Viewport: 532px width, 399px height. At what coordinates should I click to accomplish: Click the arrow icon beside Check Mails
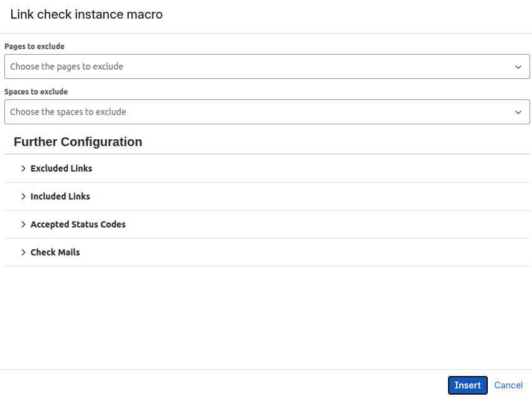[24, 252]
